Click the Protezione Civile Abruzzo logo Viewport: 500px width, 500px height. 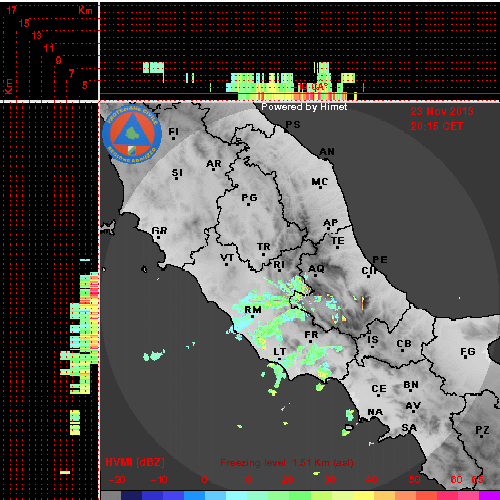tap(132, 135)
